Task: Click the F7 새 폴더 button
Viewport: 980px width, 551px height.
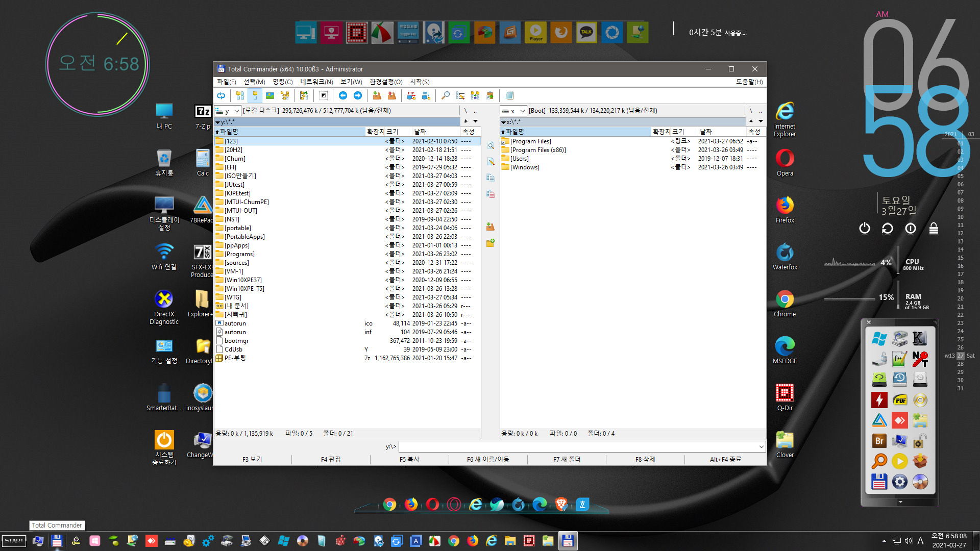Action: click(567, 459)
